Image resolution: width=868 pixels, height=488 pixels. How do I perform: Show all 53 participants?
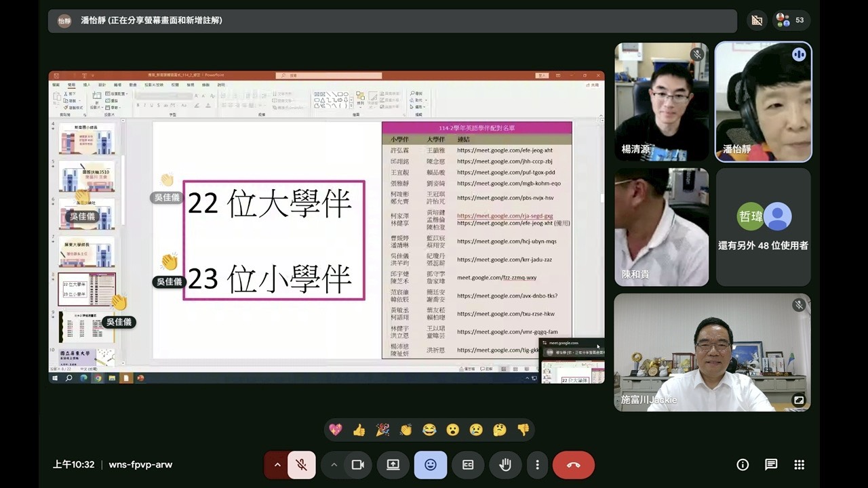click(x=791, y=20)
